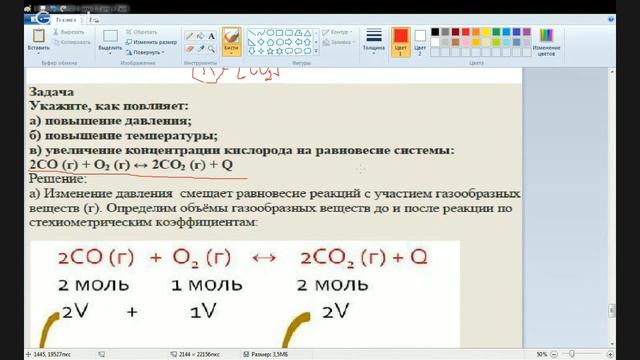Choose the Rounded rectangle shape
The height and width of the screenshot is (360, 640).
[x=289, y=33]
